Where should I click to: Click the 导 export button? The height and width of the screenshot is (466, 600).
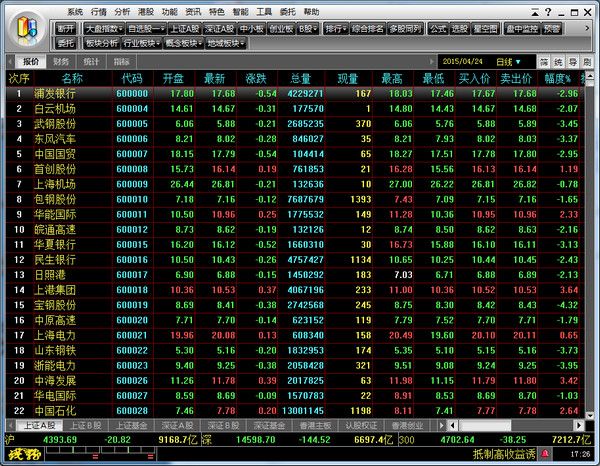point(572,62)
